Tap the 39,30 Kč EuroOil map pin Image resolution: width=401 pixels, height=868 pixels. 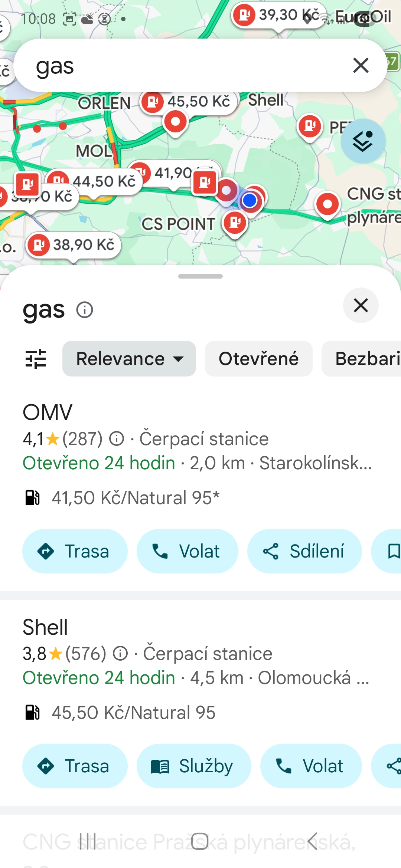point(278,16)
